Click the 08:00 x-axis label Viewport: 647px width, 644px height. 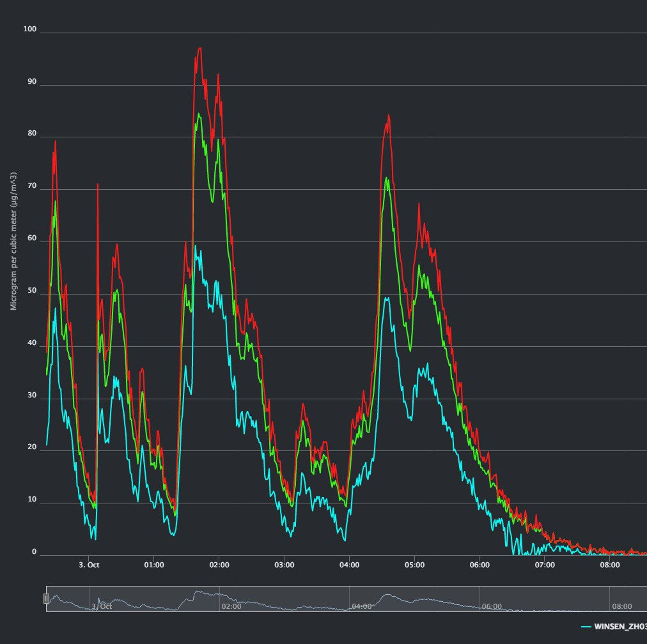point(609,565)
